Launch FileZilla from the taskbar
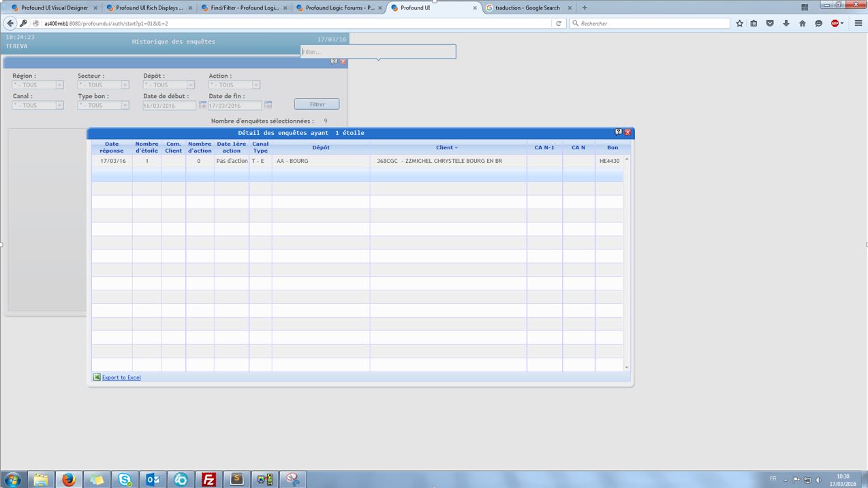This screenshot has height=488, width=868. pyautogui.click(x=208, y=479)
